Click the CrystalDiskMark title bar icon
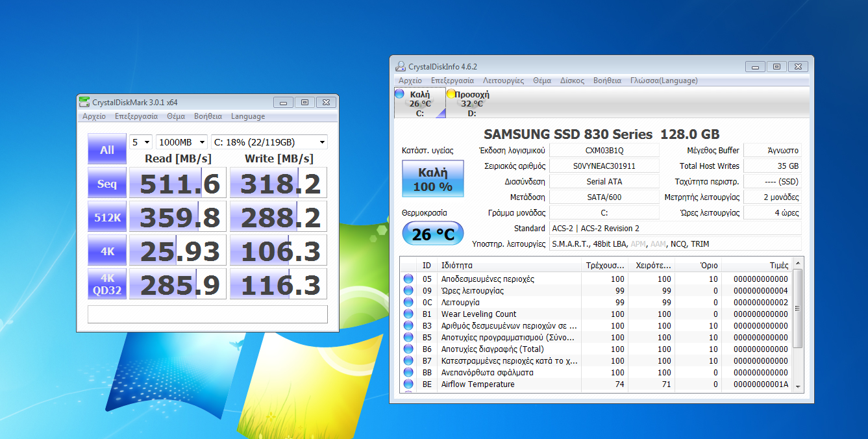The height and width of the screenshot is (439, 868). click(84, 102)
